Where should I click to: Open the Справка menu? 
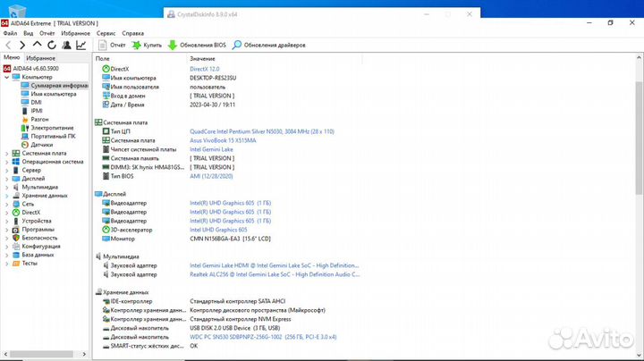point(132,33)
